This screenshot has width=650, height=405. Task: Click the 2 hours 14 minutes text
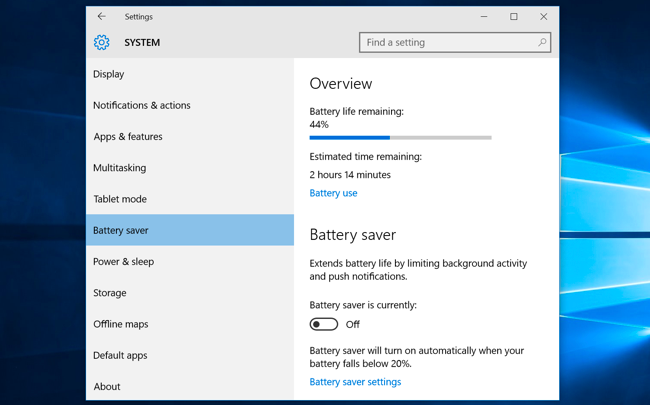point(350,175)
